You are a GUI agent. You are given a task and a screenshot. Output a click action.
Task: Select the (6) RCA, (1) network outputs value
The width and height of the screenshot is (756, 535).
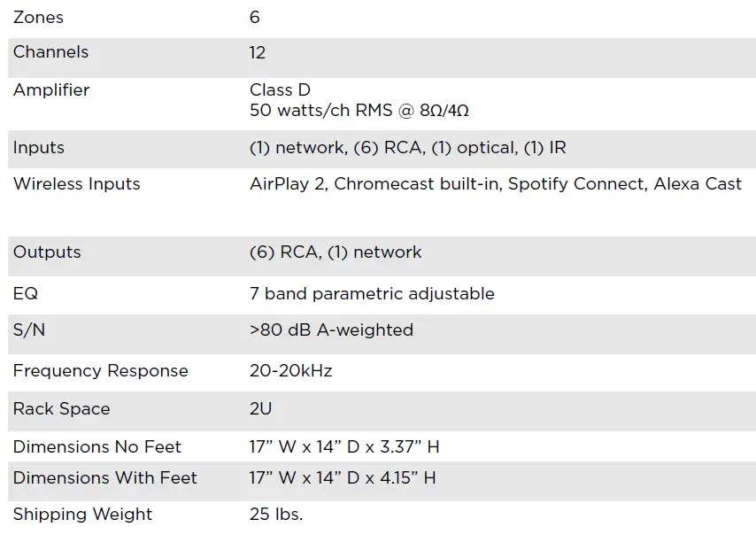[x=336, y=252]
